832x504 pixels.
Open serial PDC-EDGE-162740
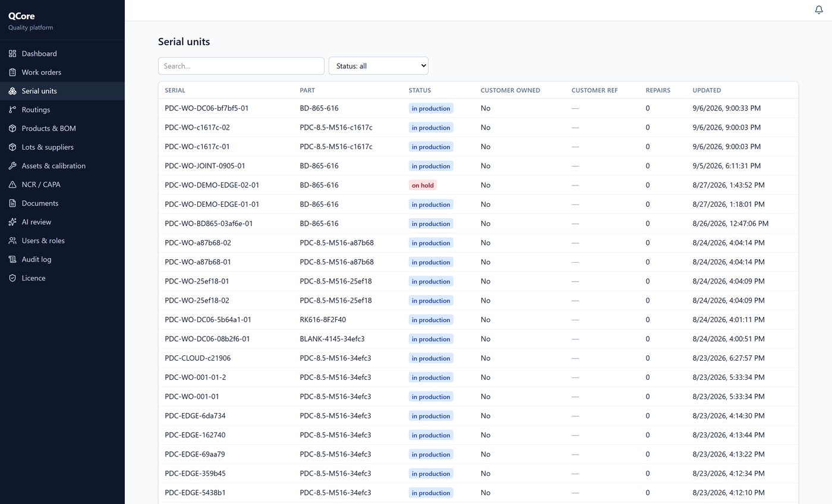click(x=195, y=435)
